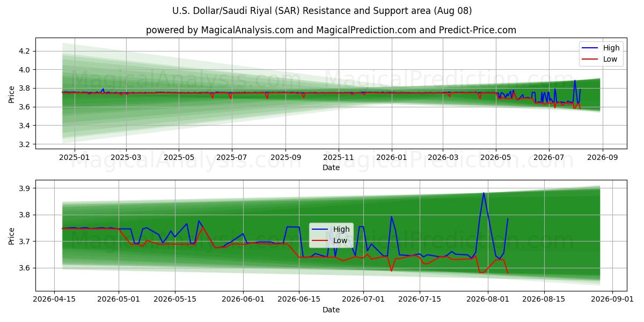Click the red Low line sample in top legend
The width and height of the screenshot is (644, 322).
pyautogui.click(x=591, y=60)
